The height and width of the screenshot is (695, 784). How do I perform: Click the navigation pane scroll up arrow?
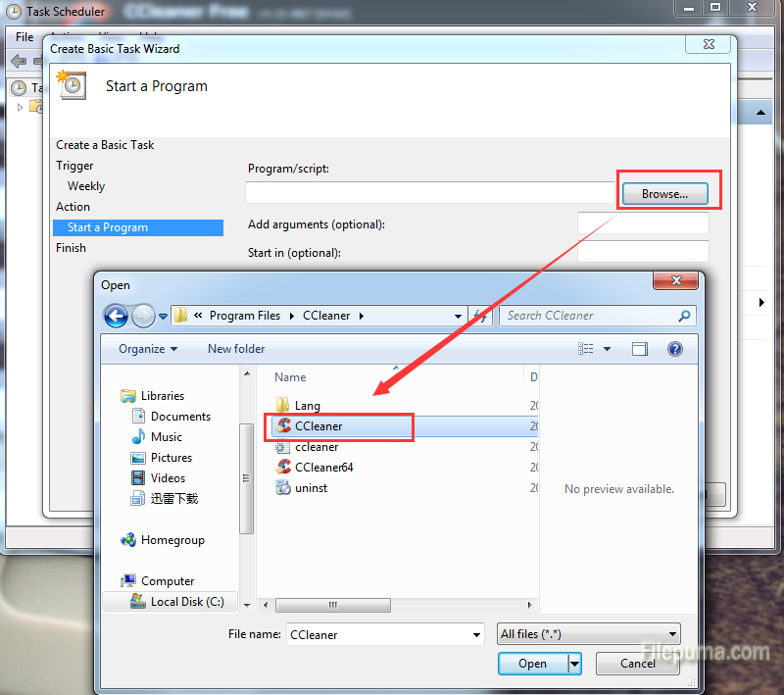pyautogui.click(x=247, y=373)
